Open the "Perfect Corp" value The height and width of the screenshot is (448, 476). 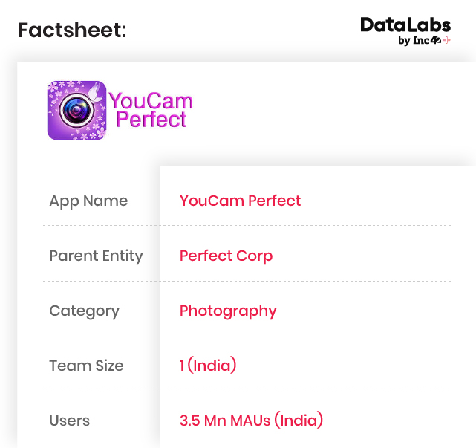click(226, 256)
